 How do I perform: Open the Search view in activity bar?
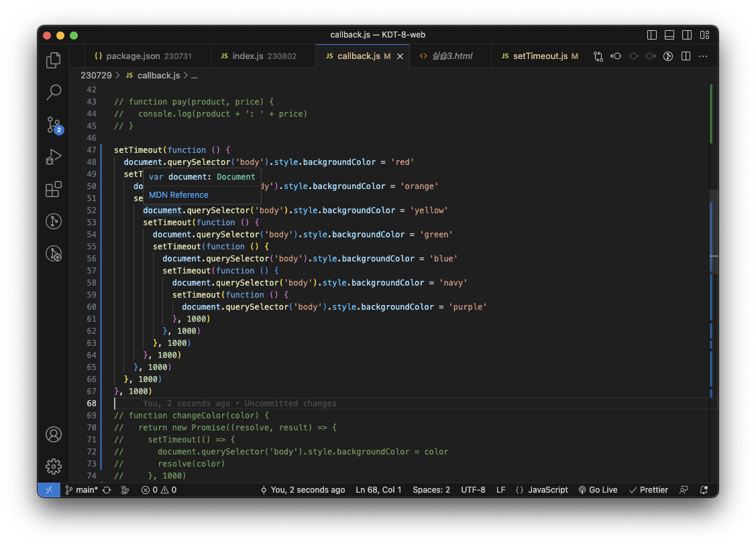[54, 92]
